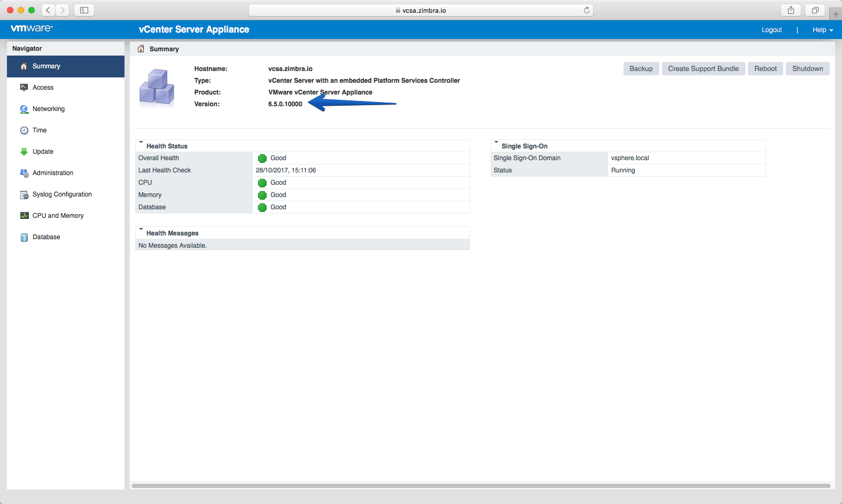Click the VMware vCenter Server Appliance product text
This screenshot has width=842, height=504.
coord(320,92)
